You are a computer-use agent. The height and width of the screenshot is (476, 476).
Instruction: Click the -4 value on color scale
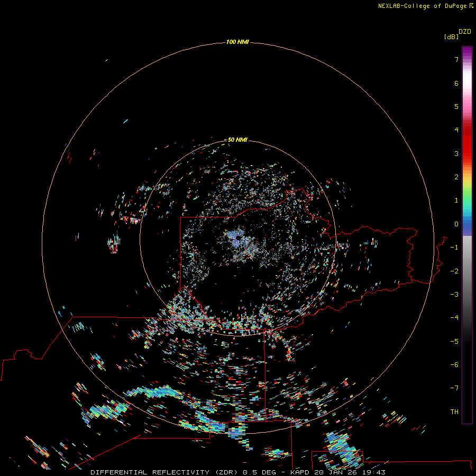[x=454, y=317]
